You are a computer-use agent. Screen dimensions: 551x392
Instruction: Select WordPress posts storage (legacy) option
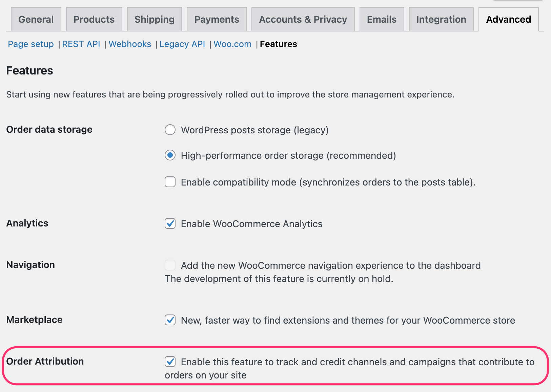170,130
